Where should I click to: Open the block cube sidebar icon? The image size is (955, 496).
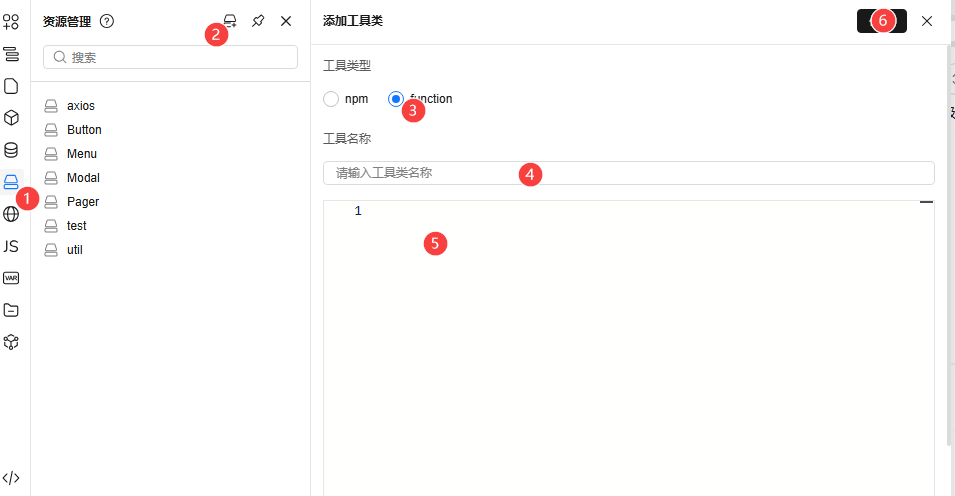[11, 118]
